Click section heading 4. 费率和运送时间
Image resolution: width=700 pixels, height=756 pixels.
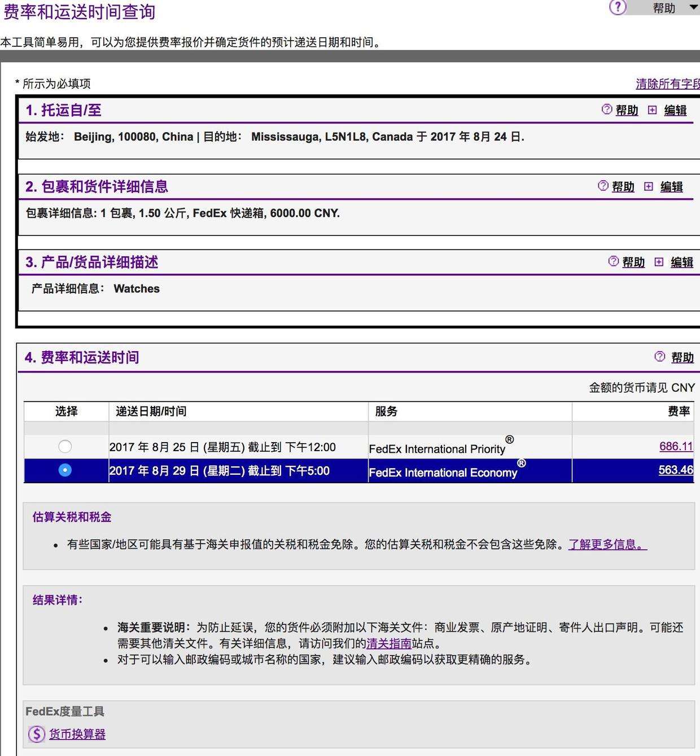[x=82, y=357]
